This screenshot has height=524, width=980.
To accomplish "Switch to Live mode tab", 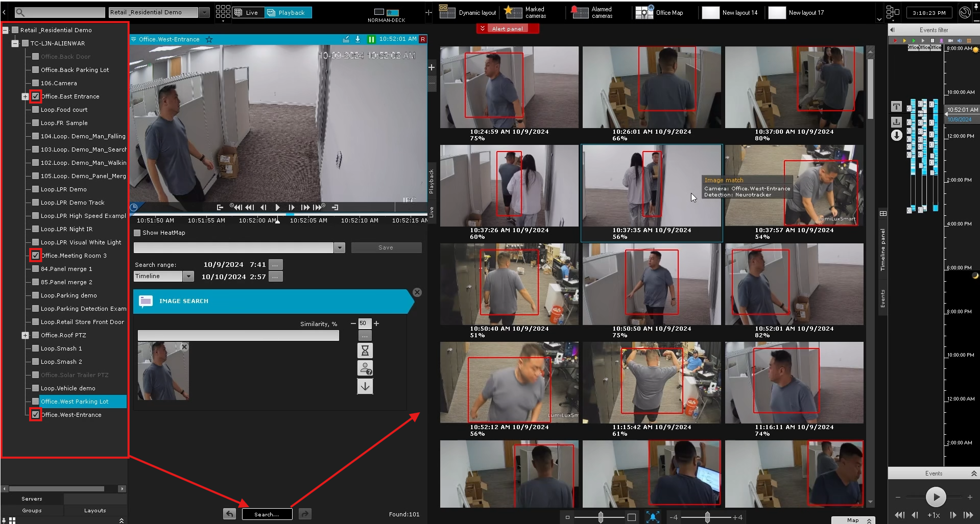I will [248, 12].
